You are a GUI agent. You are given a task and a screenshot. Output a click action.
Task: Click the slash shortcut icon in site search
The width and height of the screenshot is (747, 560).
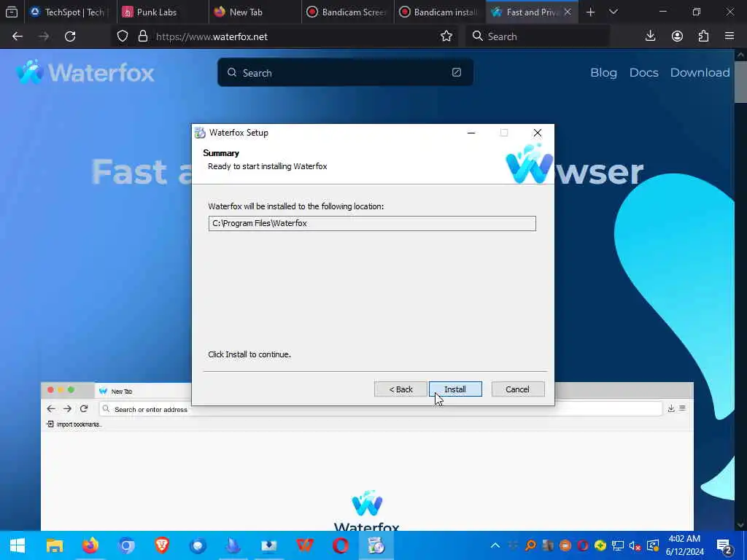[457, 72]
